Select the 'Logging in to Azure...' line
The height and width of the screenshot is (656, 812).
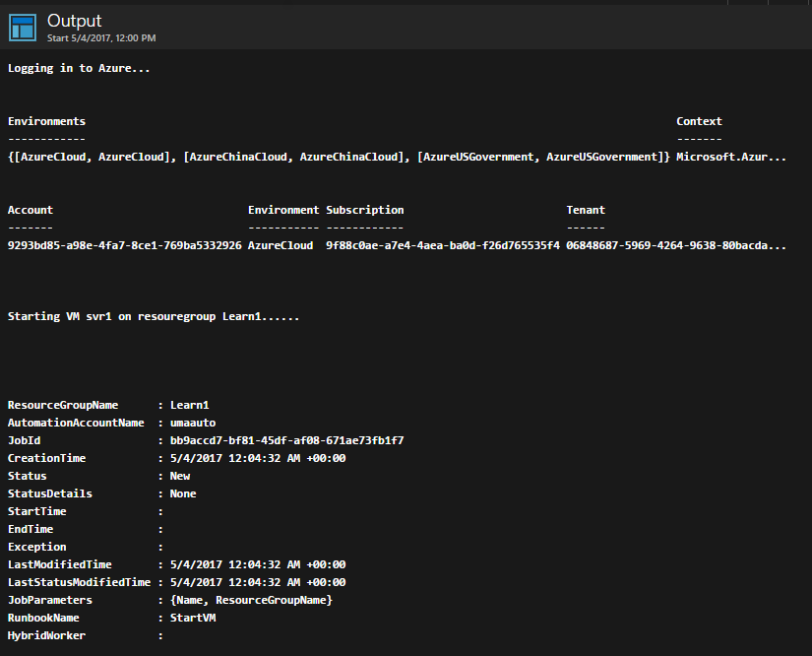[79, 68]
